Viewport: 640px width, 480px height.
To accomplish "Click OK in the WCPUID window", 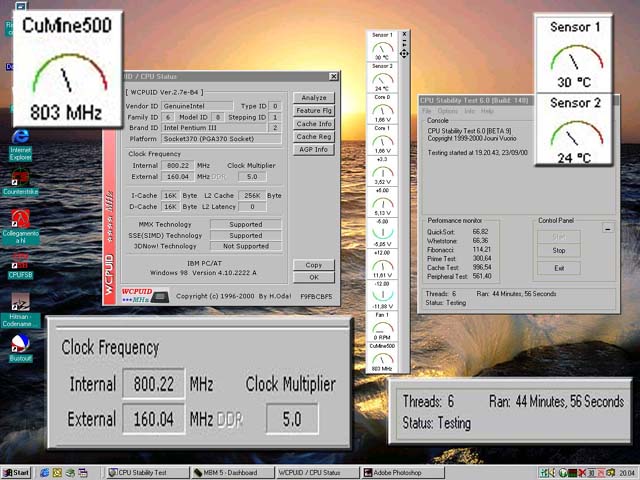I will [314, 277].
